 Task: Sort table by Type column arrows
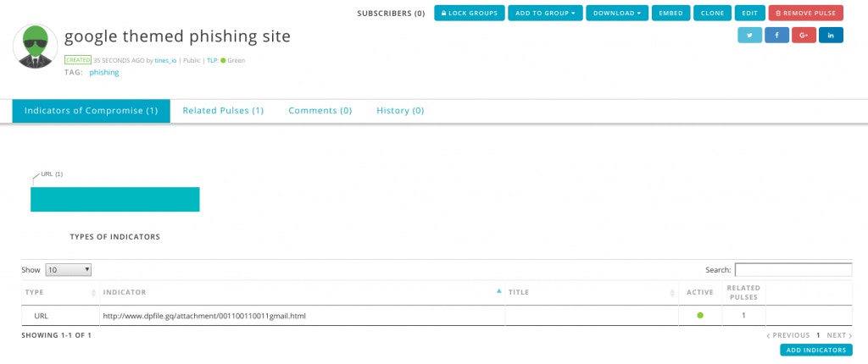tap(93, 293)
